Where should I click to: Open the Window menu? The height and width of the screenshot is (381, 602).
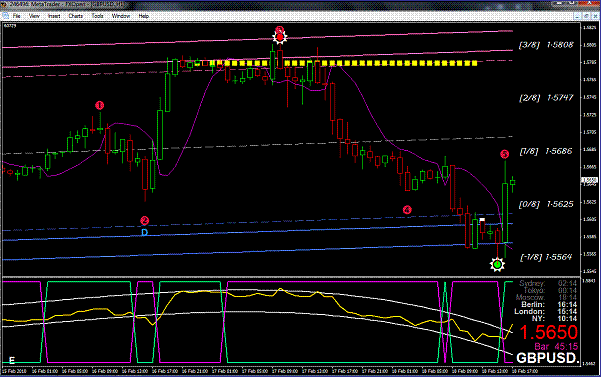tap(121, 16)
